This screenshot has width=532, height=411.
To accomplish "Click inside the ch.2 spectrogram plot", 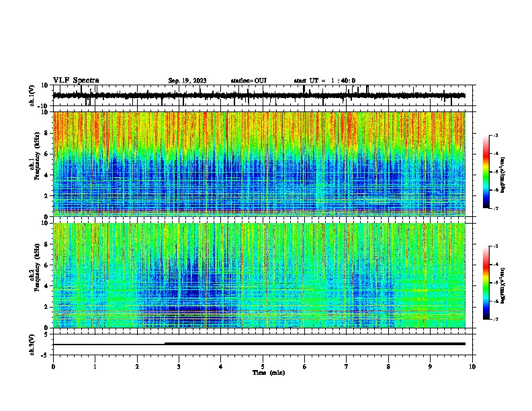I will 259,275.
